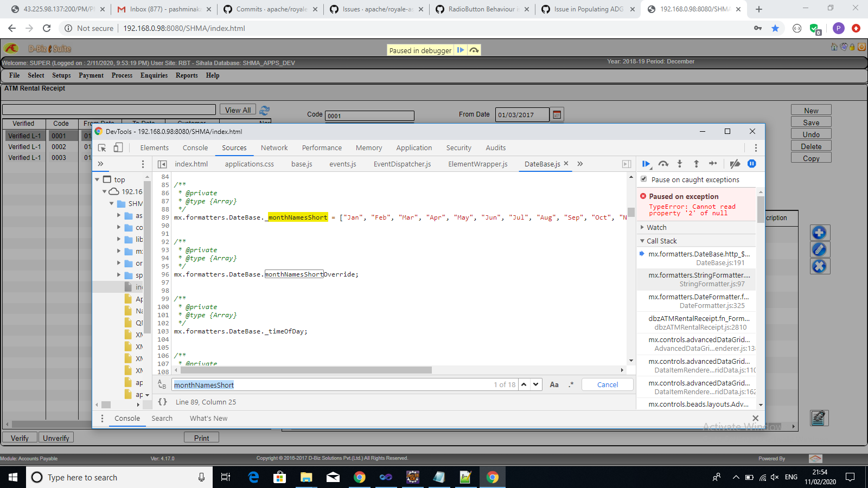Deactivate all breakpoints
This screenshot has height=488, width=868.
[735, 163]
